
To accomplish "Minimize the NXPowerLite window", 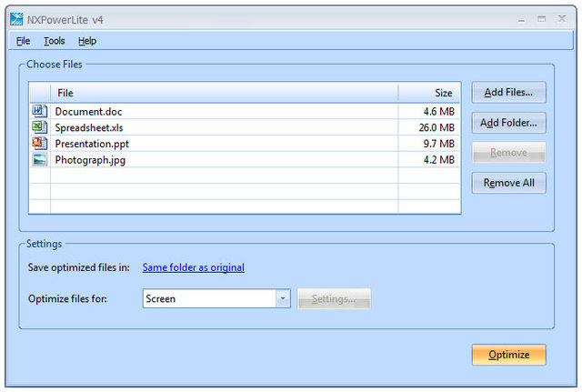I will [x=521, y=19].
